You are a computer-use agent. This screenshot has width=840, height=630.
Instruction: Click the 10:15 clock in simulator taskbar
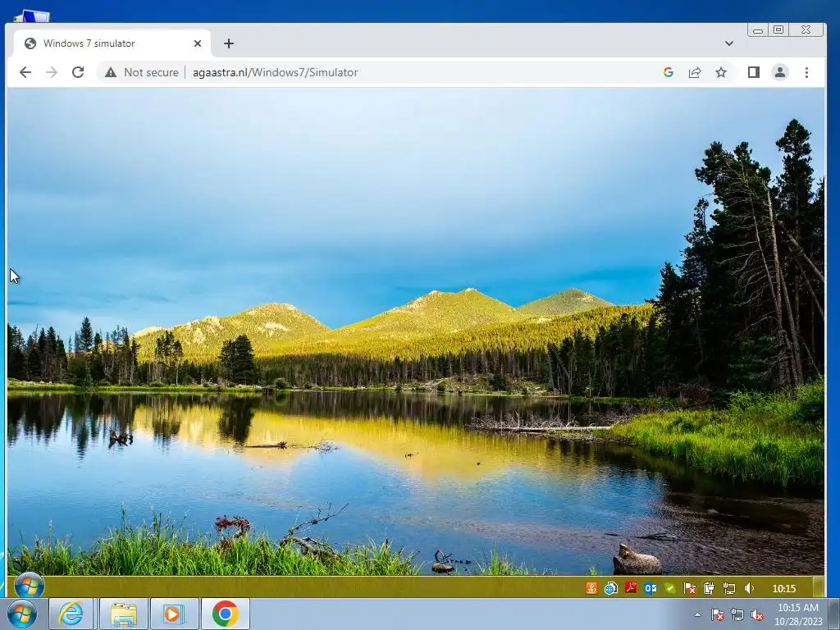[x=783, y=588]
